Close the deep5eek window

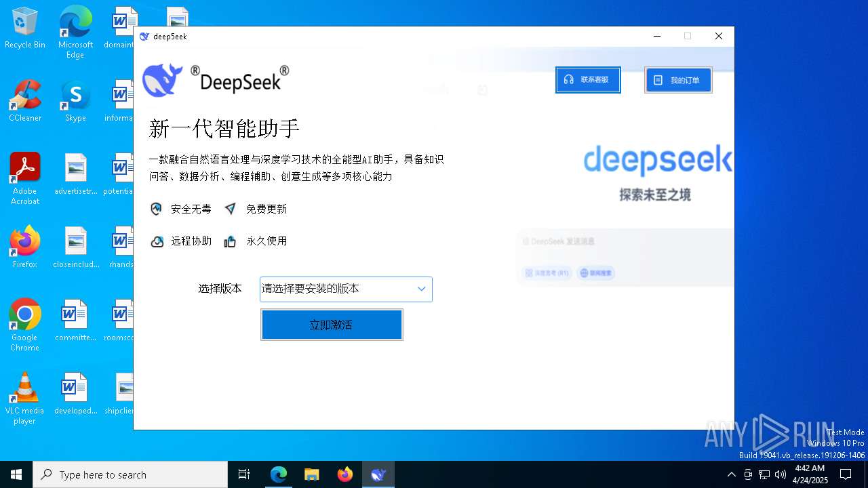[719, 37]
